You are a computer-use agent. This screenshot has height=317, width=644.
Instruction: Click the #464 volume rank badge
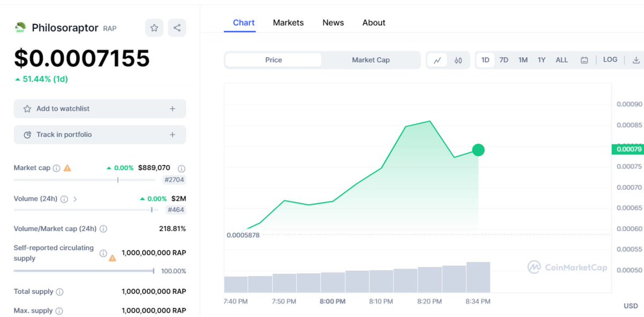point(176,210)
